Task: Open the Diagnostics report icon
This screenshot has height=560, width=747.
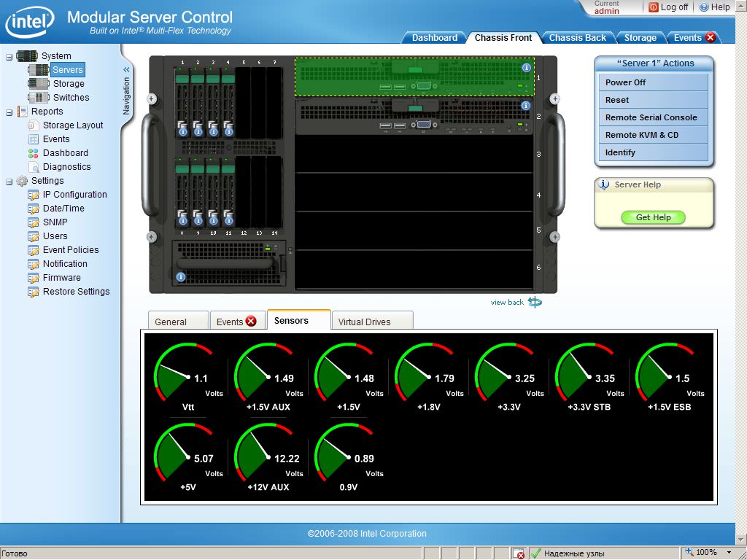Action: (34, 167)
